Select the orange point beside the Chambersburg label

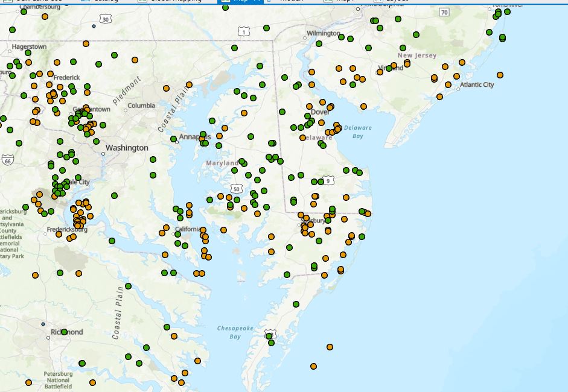click(x=45, y=17)
